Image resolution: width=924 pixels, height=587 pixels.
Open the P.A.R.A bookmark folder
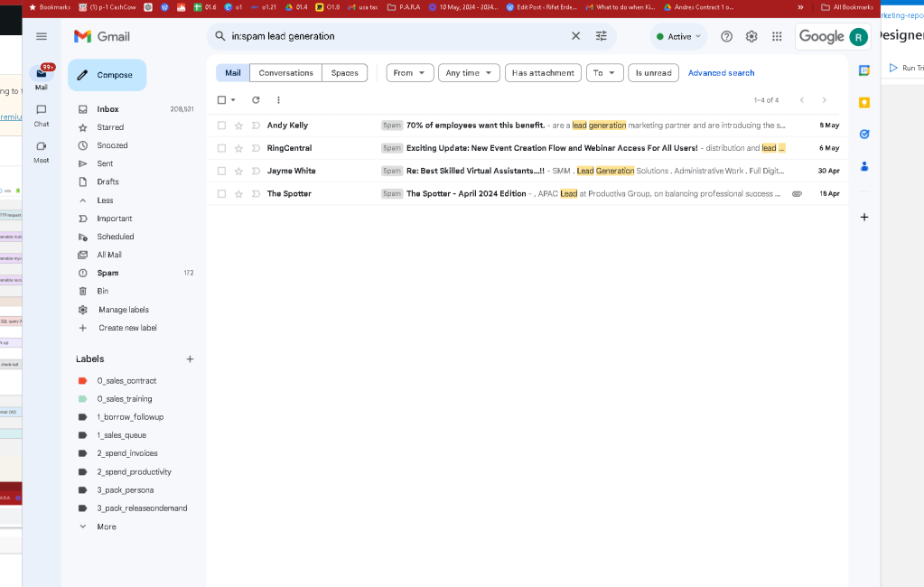pyautogui.click(x=404, y=7)
